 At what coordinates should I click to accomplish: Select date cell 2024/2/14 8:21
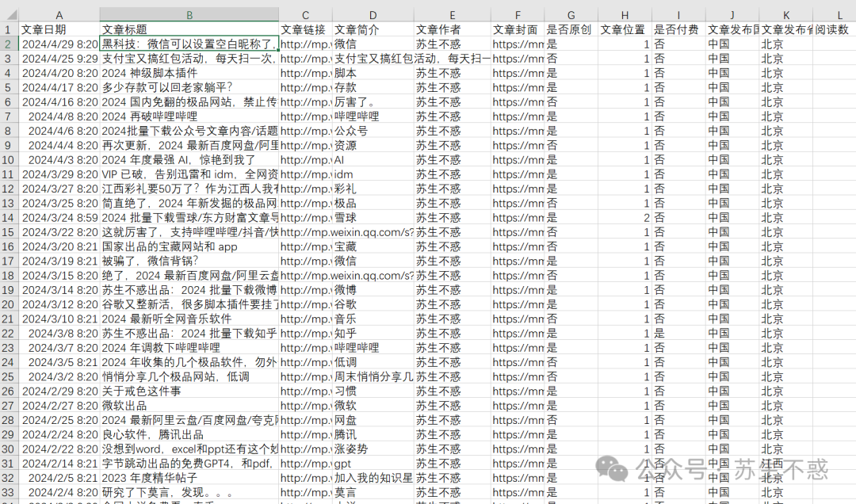(59, 464)
